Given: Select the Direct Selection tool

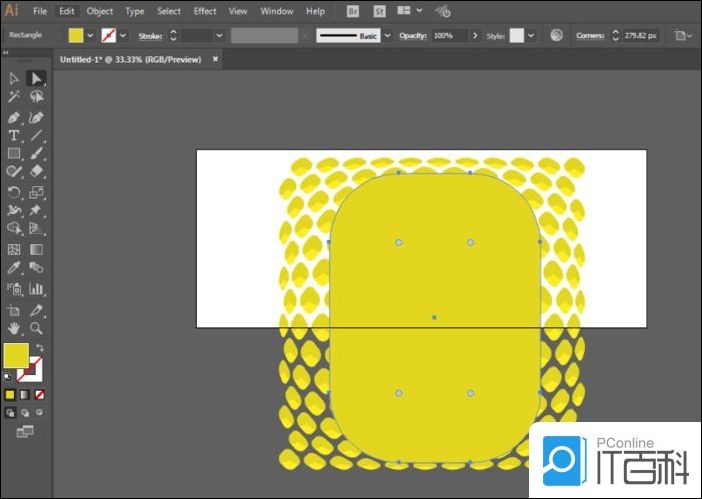Looking at the screenshot, I should tap(37, 78).
